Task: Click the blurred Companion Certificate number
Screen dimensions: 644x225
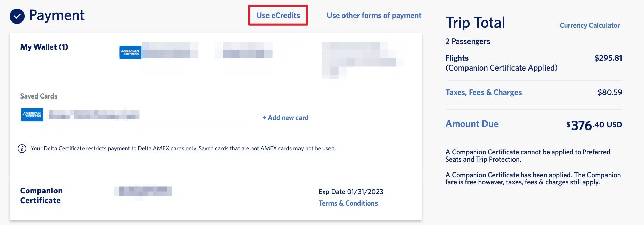Action: coord(143,191)
